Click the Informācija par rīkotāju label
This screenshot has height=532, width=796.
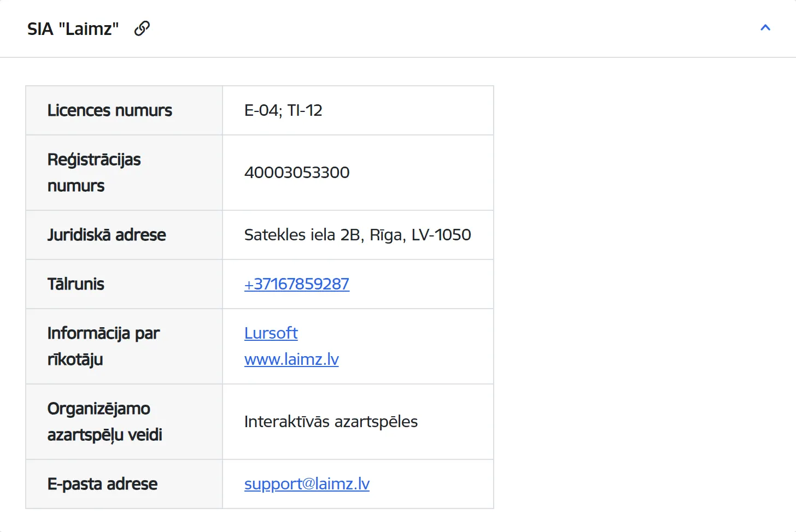[103, 346]
